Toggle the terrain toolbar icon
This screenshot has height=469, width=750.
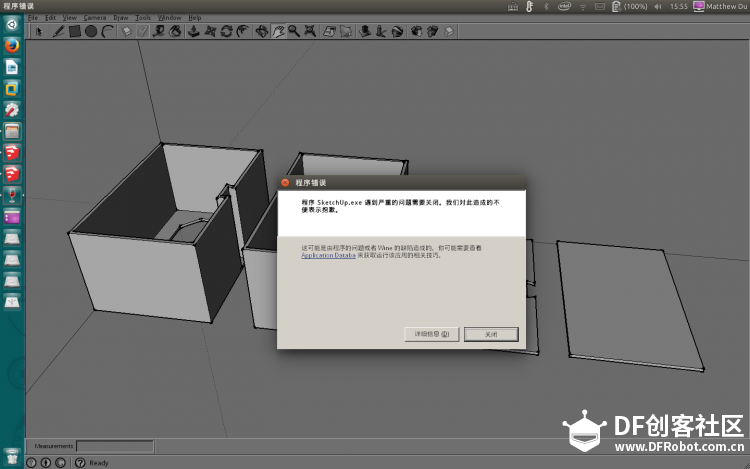pyautogui.click(x=346, y=32)
